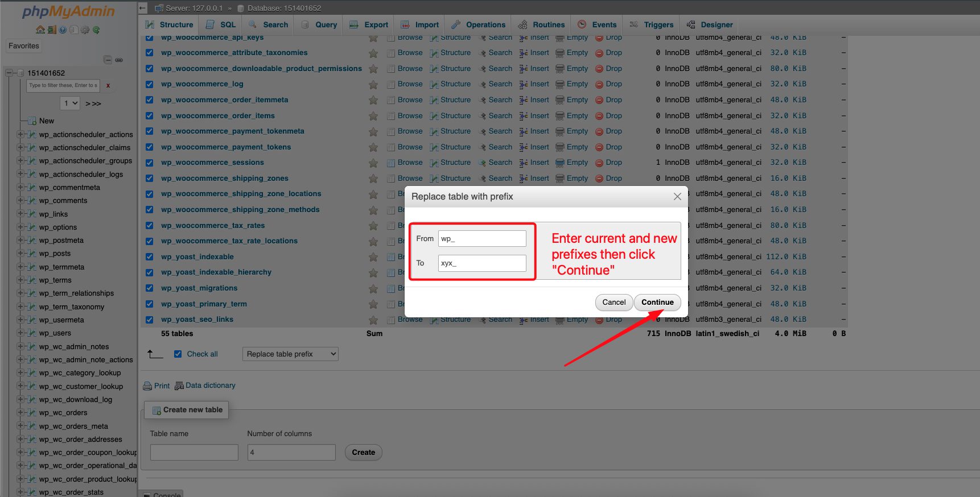This screenshot has width=980, height=497.
Task: Toggle the Check all checkbox
Action: click(x=178, y=354)
